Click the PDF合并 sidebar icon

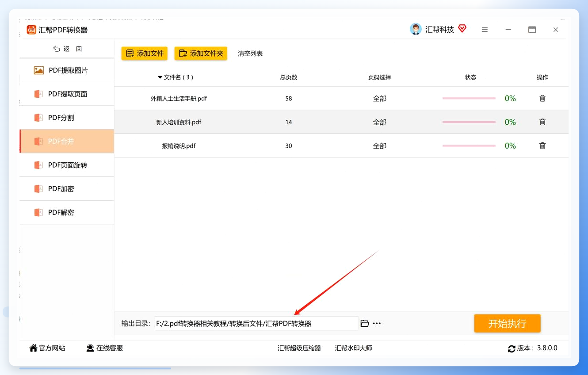[39, 142]
